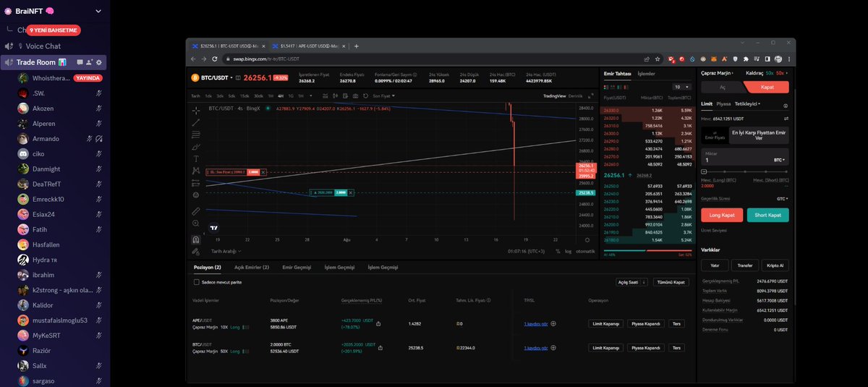Click the 1 kaydını gör link for BTC

(536, 347)
